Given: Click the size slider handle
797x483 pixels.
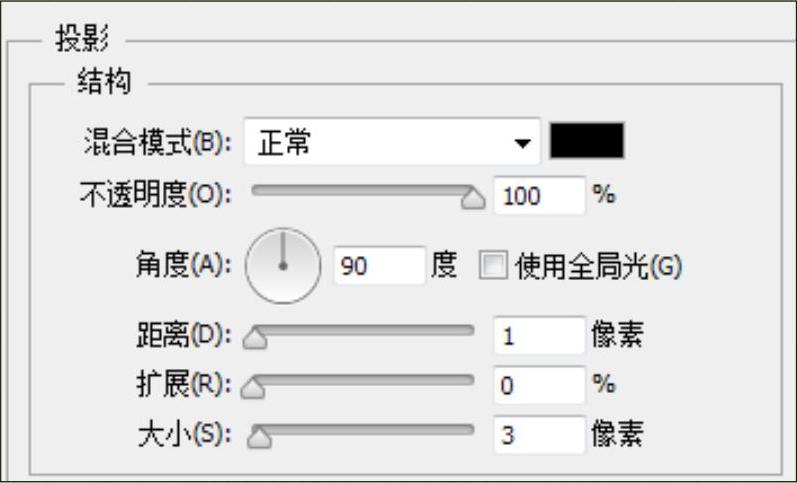Looking at the screenshot, I should point(259,438).
